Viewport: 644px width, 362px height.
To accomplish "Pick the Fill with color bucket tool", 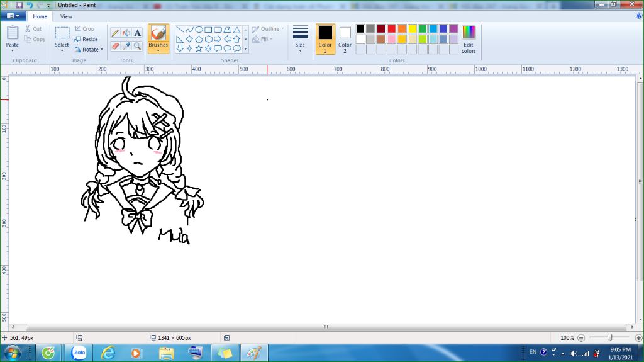I will tap(126, 33).
